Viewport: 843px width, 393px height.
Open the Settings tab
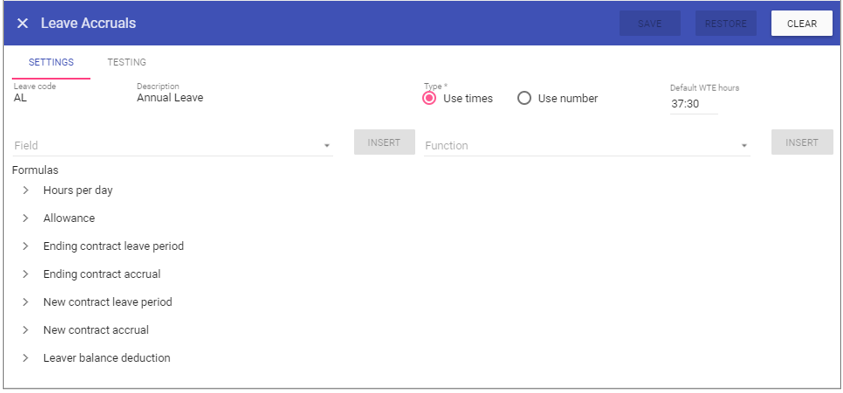click(51, 62)
